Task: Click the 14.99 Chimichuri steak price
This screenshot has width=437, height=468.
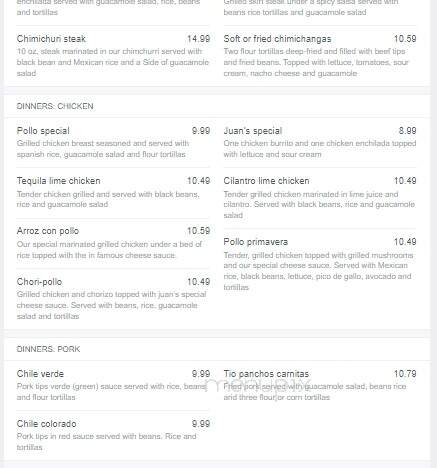Action: [198, 39]
